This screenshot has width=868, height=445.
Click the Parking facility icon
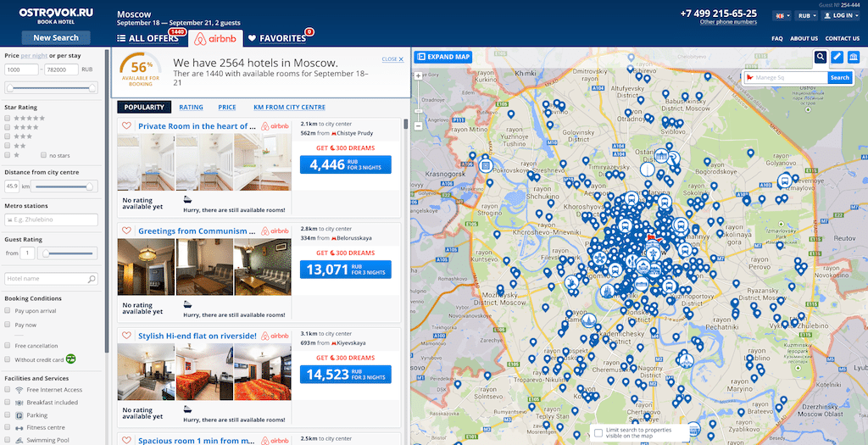coord(19,415)
